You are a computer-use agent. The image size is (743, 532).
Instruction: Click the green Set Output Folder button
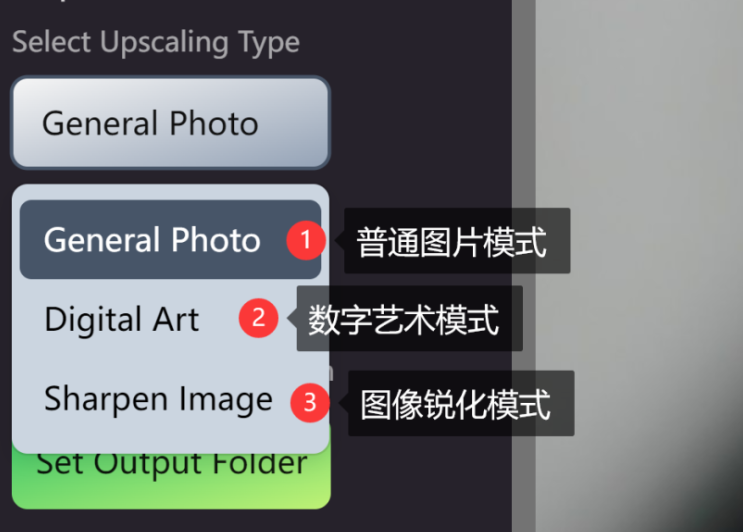pos(171,479)
